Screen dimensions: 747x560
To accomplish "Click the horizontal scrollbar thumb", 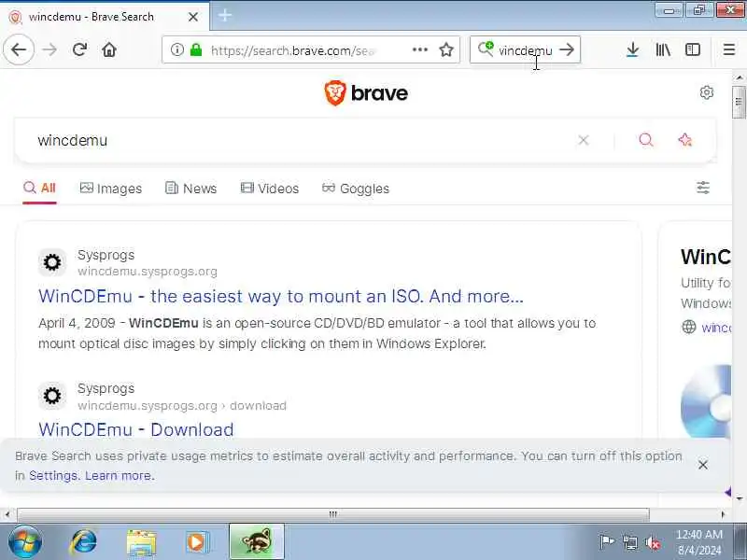I will pos(333,514).
